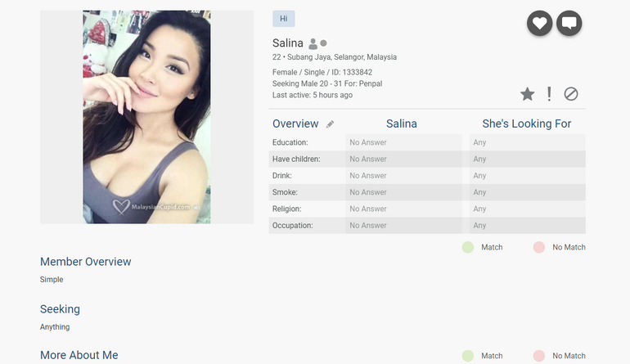
Task: Click Any in the Religion row
Action: [479, 209]
